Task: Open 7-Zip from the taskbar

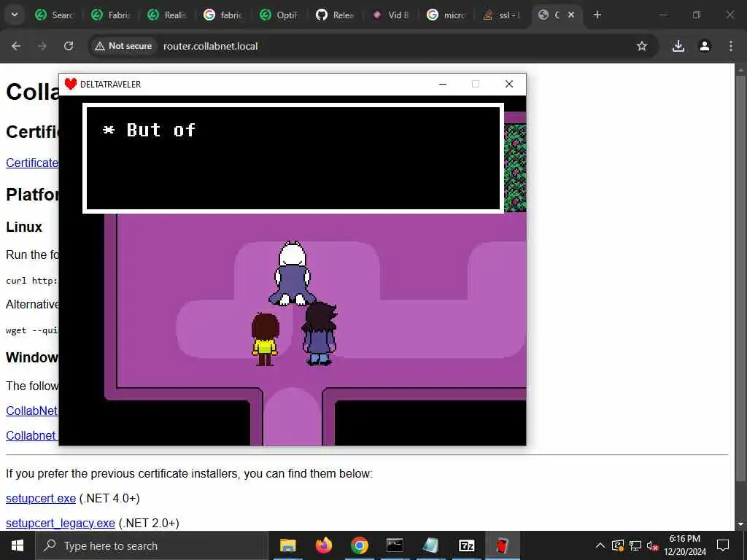Action: (x=466, y=545)
